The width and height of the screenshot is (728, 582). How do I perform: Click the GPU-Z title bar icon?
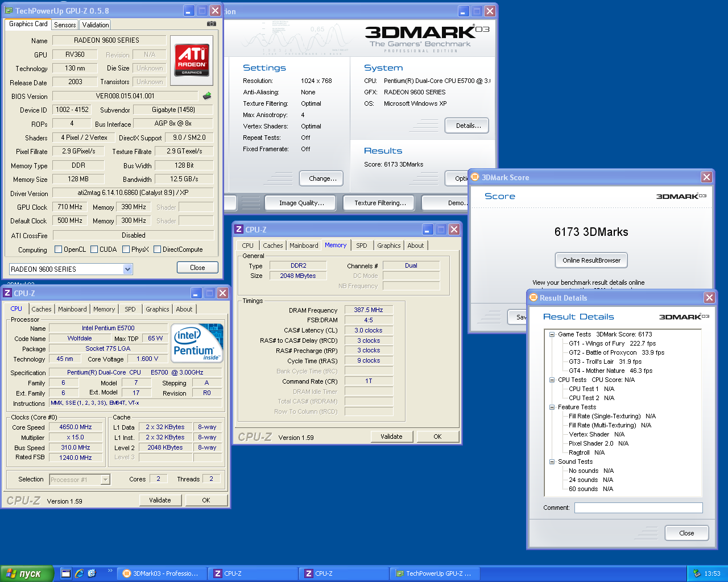click(x=9, y=10)
